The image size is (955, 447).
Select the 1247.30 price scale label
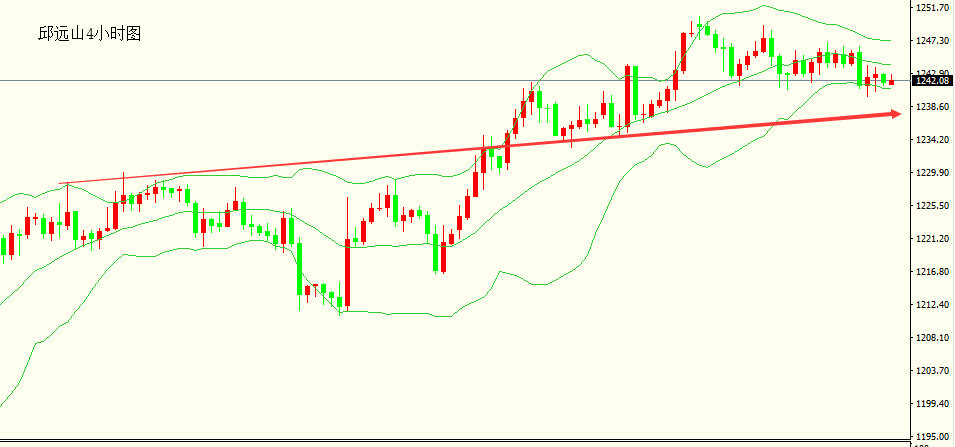[x=933, y=41]
